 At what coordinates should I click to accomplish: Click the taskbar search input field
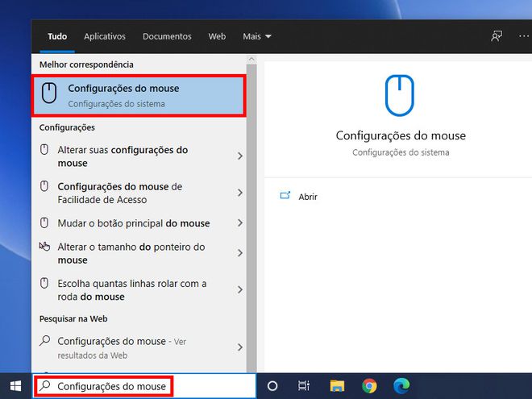[144, 386]
